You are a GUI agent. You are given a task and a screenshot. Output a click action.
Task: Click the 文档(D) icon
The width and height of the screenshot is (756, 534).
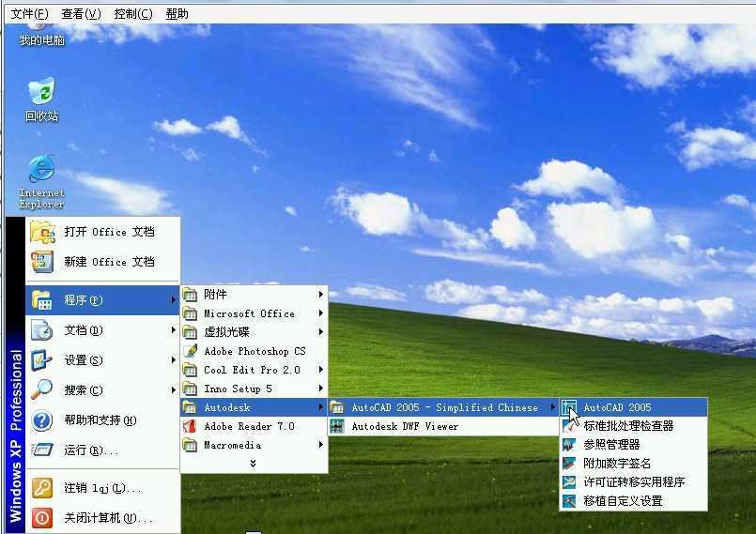coord(42,330)
